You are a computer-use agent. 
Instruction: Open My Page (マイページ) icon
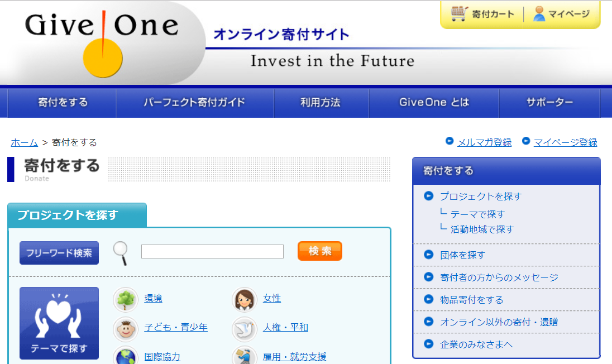(561, 14)
